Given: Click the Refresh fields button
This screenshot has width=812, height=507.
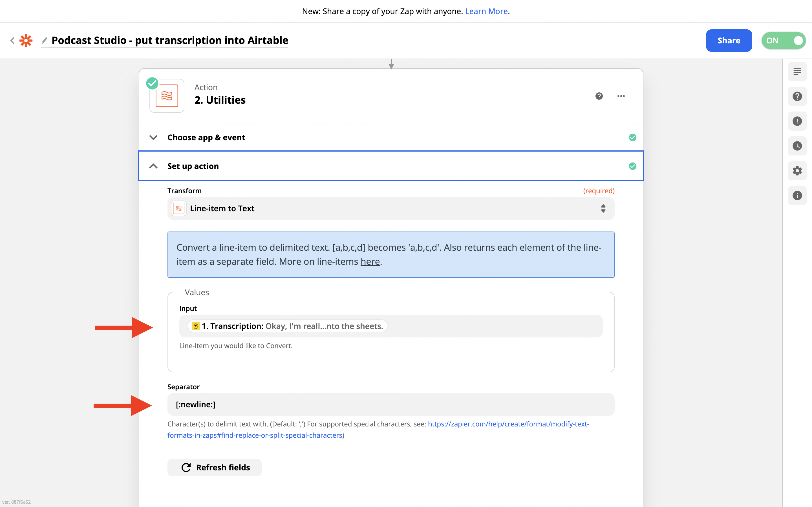Looking at the screenshot, I should (214, 468).
